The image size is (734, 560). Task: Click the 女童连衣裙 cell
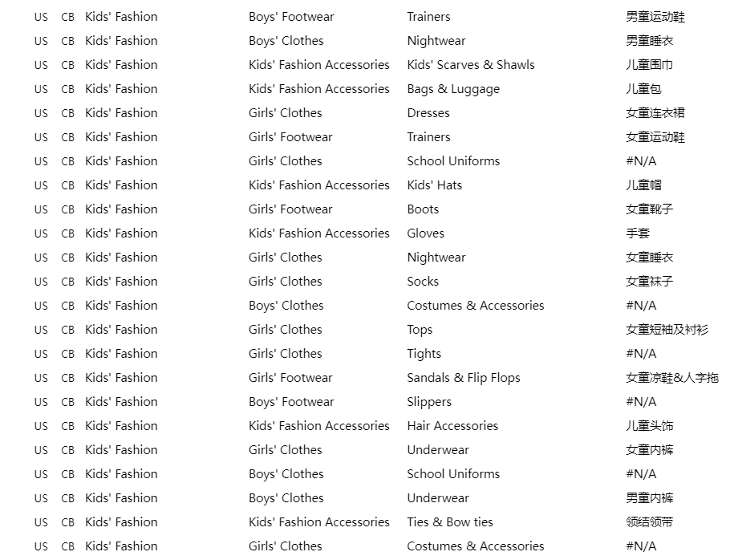pyautogui.click(x=655, y=113)
